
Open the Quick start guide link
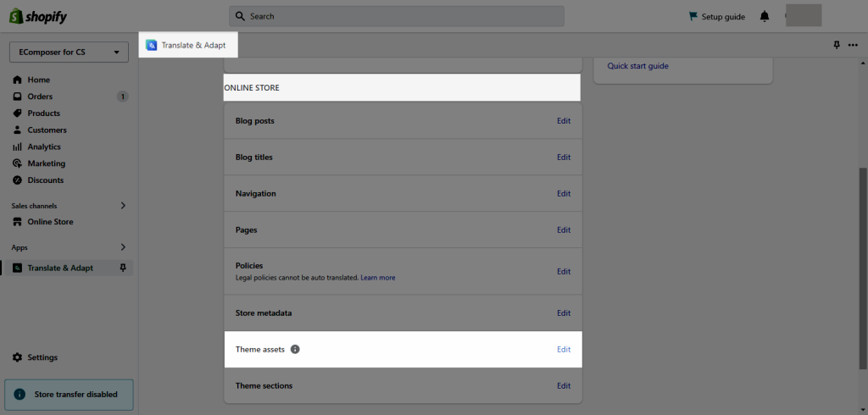(x=637, y=66)
